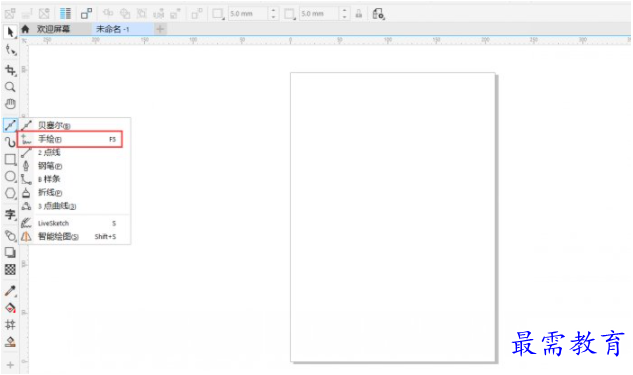This screenshot has width=633, height=375.
Task: Click the two-squares icon in property bar
Action: [x=86, y=14]
